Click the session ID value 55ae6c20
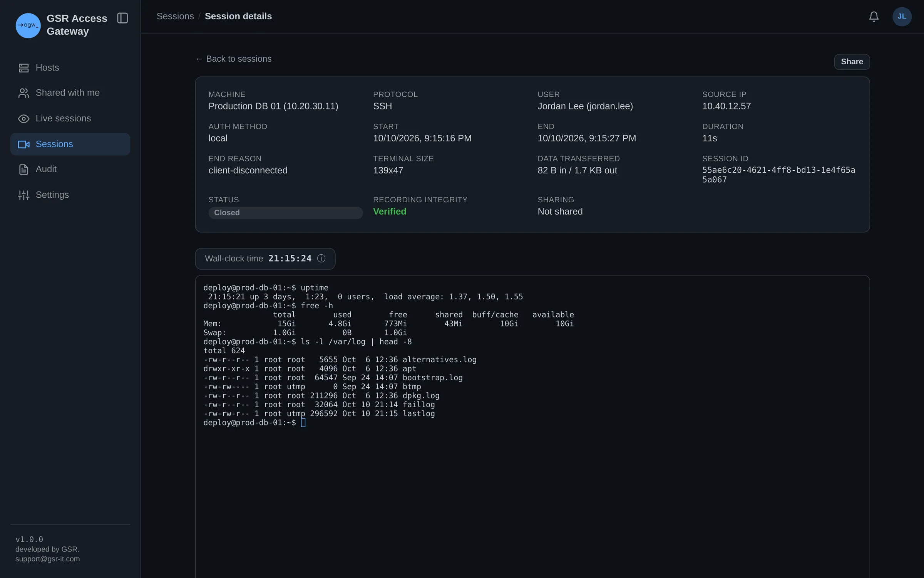 778,175
